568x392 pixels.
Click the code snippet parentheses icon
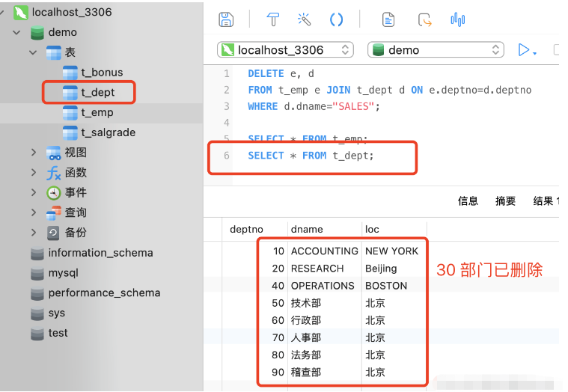click(336, 19)
